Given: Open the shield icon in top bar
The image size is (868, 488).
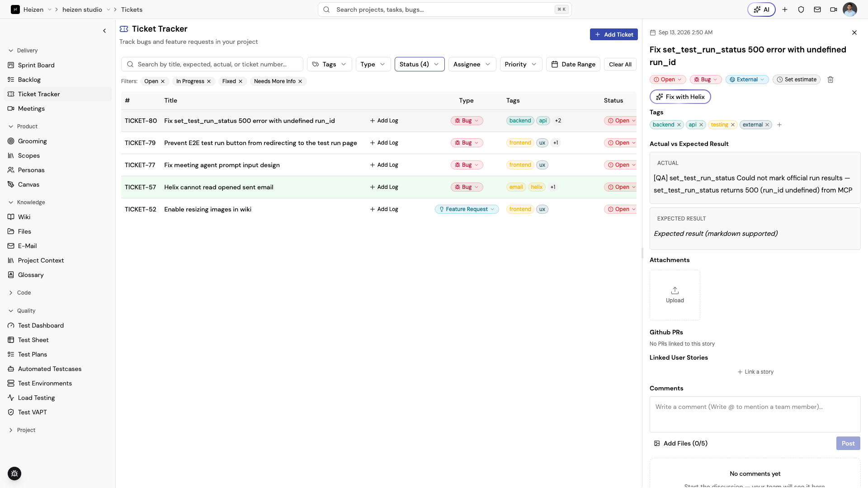Looking at the screenshot, I should 801,9.
